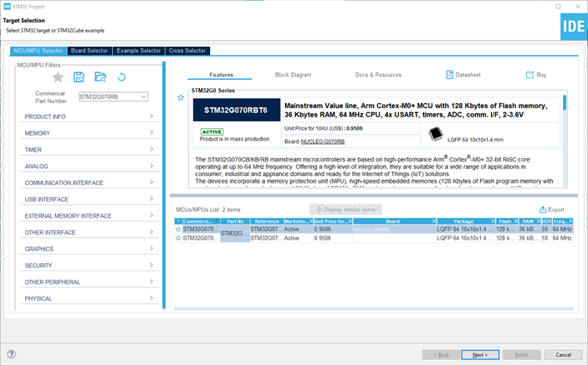Click the STM32G070RBT6 part title banner

coord(237,110)
